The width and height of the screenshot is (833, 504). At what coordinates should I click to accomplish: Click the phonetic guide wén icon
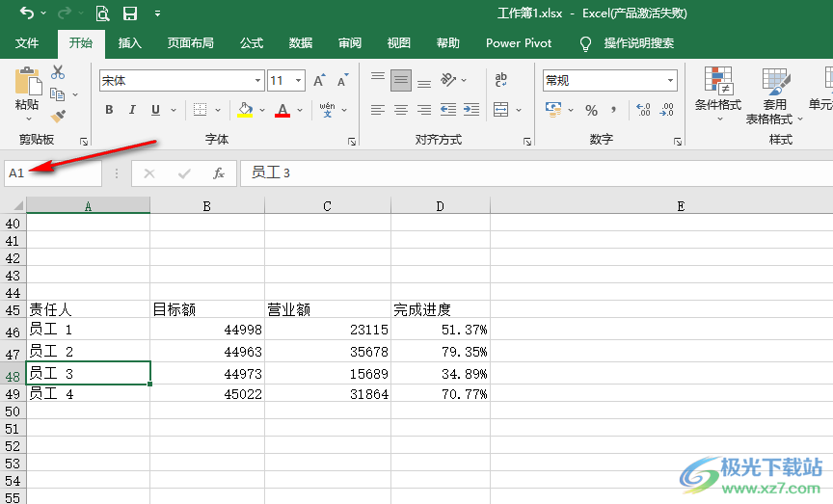click(x=327, y=110)
